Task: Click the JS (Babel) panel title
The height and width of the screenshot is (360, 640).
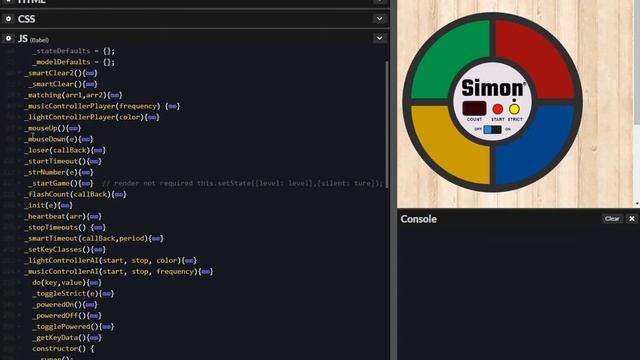Action: pyautogui.click(x=33, y=39)
